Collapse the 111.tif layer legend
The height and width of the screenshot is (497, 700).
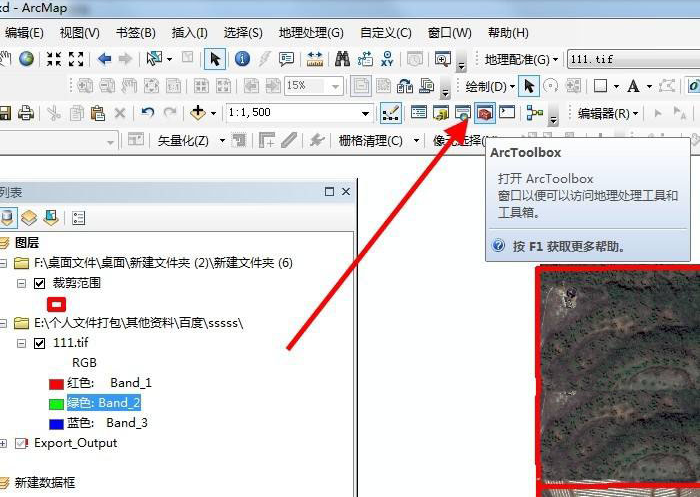[x=21, y=343]
